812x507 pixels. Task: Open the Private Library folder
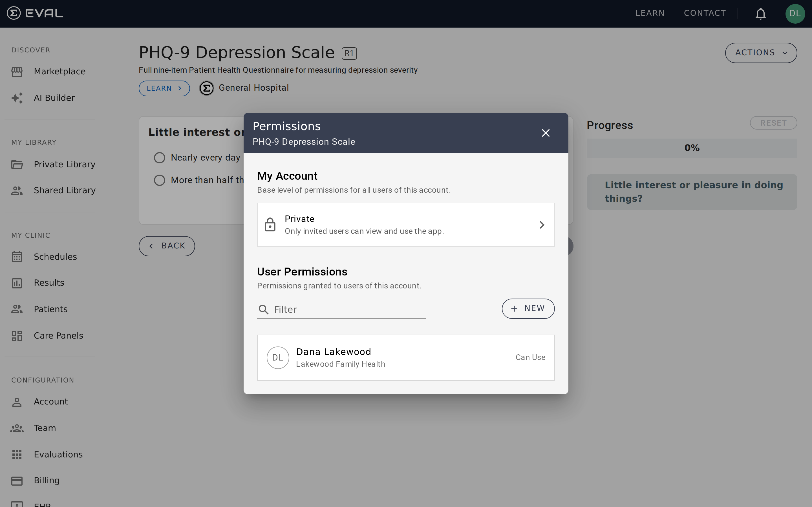[64, 164]
